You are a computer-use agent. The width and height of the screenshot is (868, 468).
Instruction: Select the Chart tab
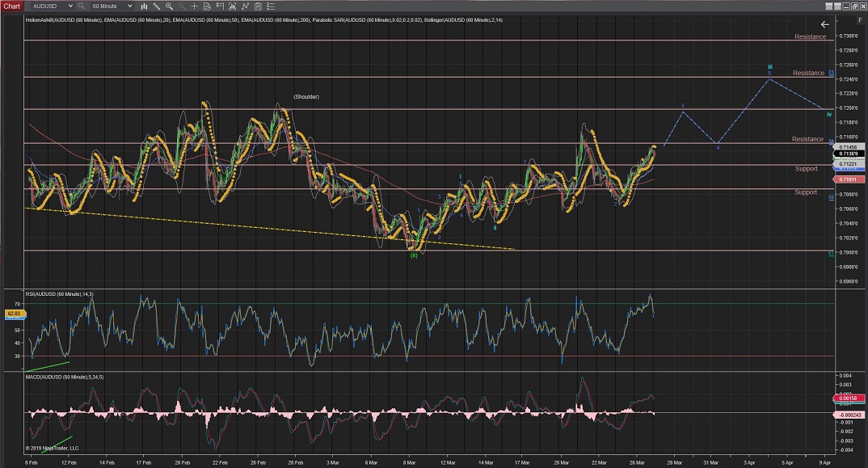[x=12, y=6]
